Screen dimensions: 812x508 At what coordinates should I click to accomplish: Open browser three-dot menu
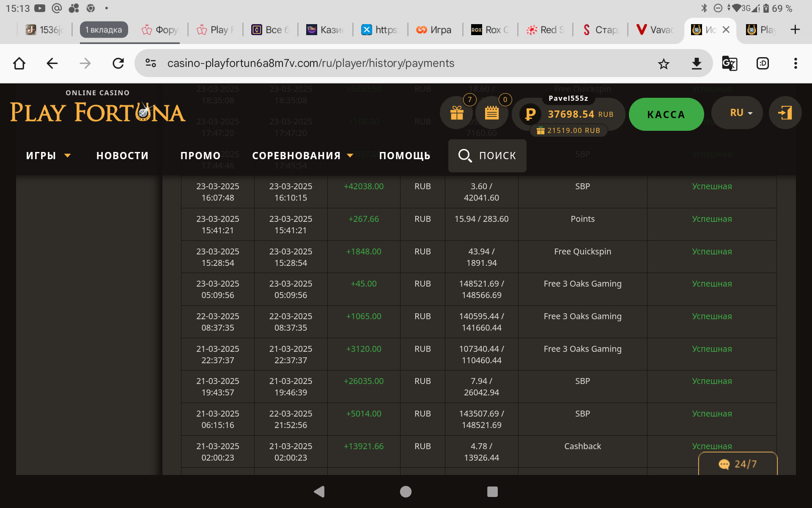click(x=795, y=64)
